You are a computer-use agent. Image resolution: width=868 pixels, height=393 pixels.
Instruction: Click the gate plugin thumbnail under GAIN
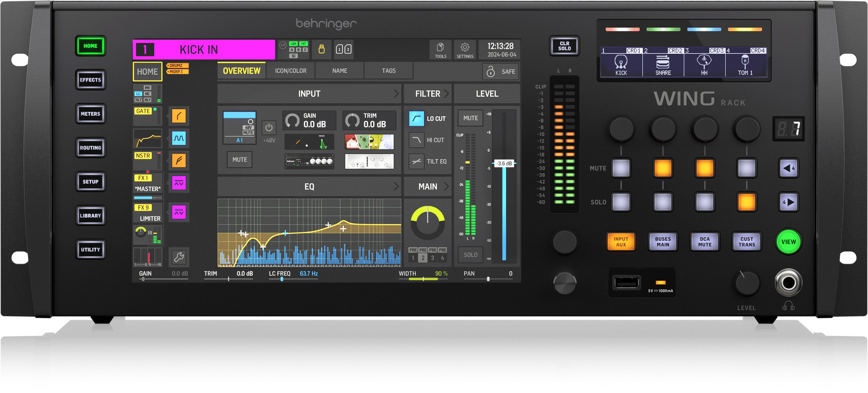tap(309, 142)
